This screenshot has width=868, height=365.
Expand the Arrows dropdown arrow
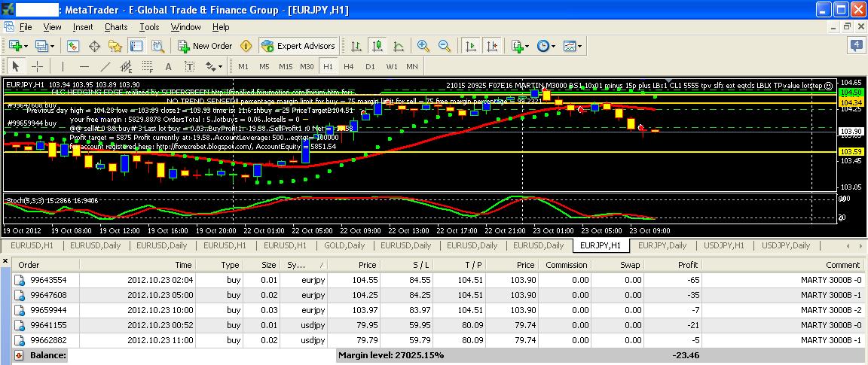pyautogui.click(x=220, y=66)
